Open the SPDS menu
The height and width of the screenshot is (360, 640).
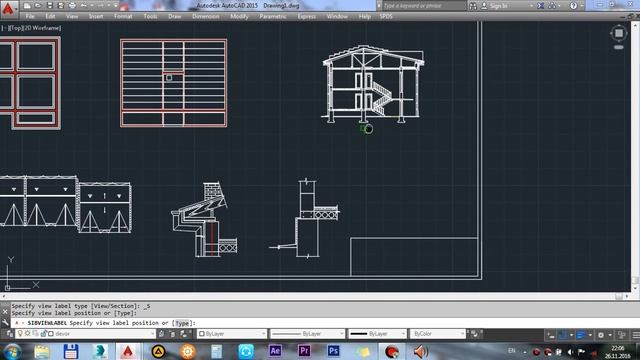pos(386,16)
